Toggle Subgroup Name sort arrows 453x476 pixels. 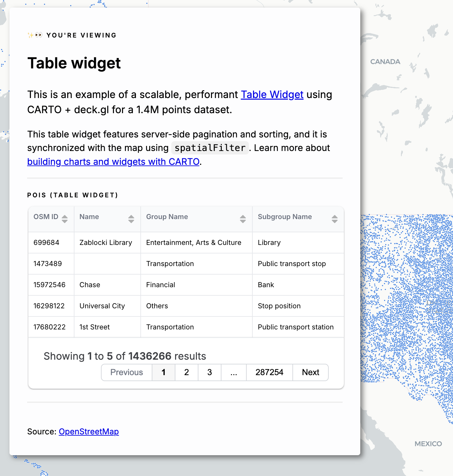tap(335, 219)
